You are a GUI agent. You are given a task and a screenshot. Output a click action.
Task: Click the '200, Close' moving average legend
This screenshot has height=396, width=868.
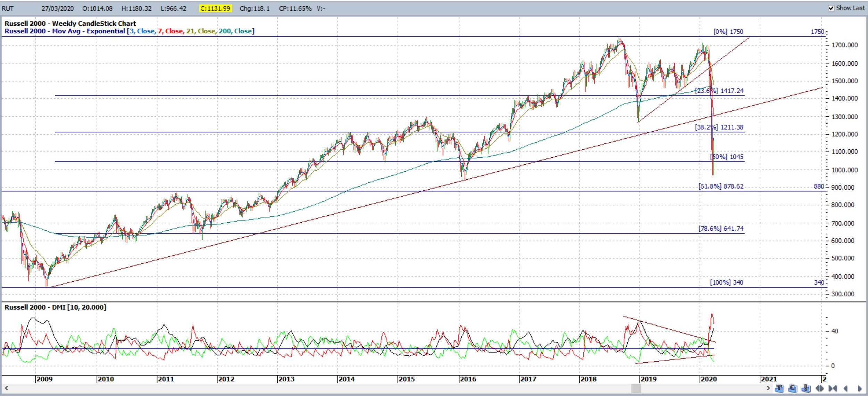click(x=235, y=31)
